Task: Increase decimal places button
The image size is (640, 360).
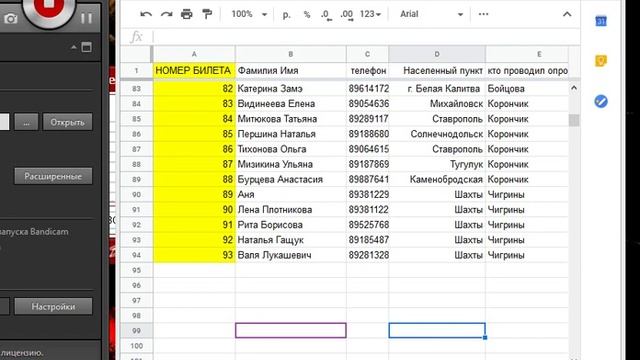Action: (x=347, y=15)
